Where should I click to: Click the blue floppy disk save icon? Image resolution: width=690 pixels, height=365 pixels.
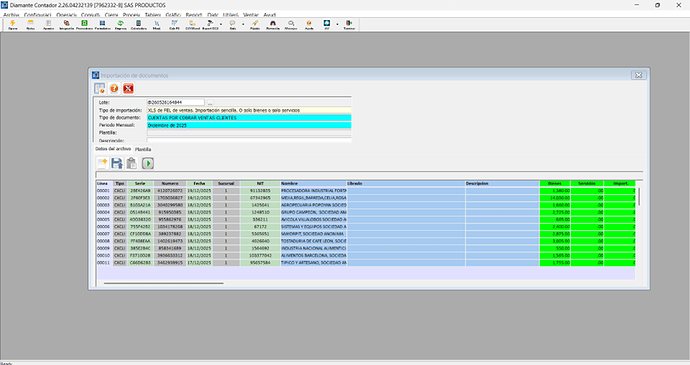tap(117, 163)
